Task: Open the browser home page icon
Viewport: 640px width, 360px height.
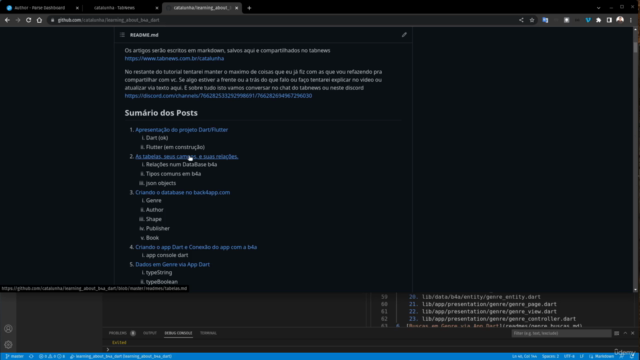Action: pyautogui.click(x=39, y=20)
